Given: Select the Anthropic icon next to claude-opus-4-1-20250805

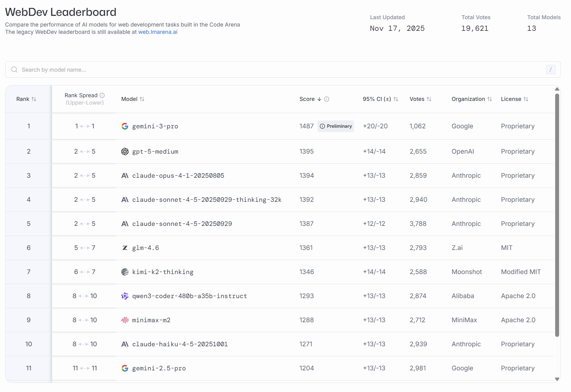Looking at the screenshot, I should tap(125, 175).
